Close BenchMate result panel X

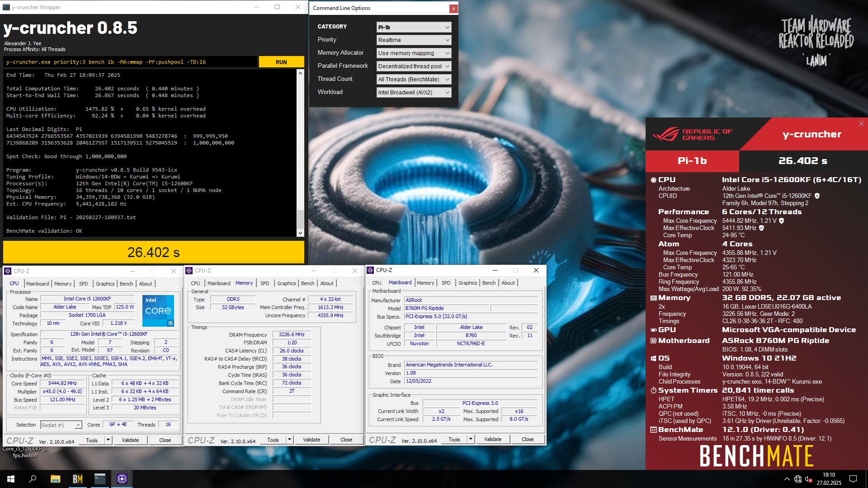click(861, 123)
